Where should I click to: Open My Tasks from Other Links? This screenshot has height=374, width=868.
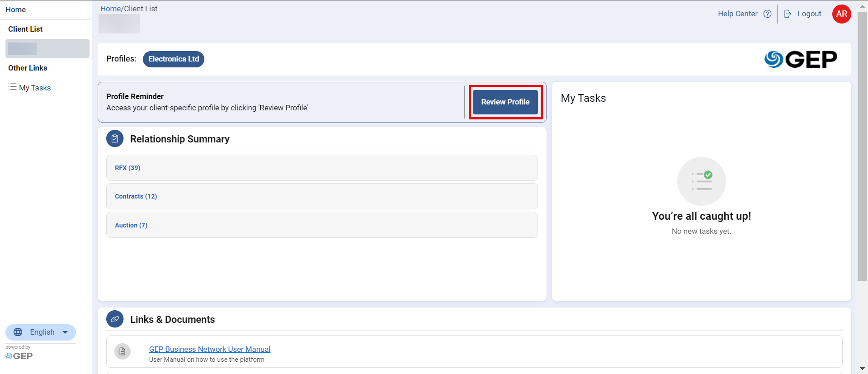35,88
